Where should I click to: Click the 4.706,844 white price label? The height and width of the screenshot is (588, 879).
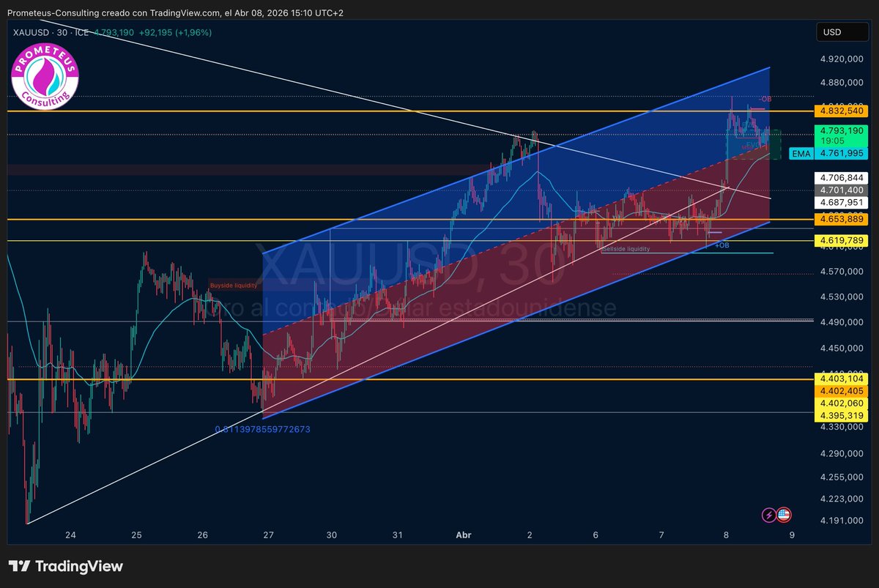[x=842, y=177]
